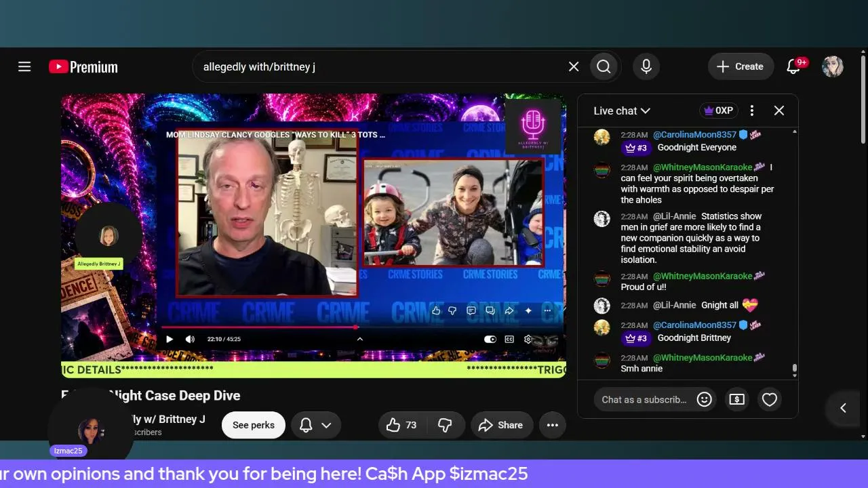Screen dimensions: 868x488
Task: Click the Allegedly Brittney J avatar overlay
Action: click(108, 236)
